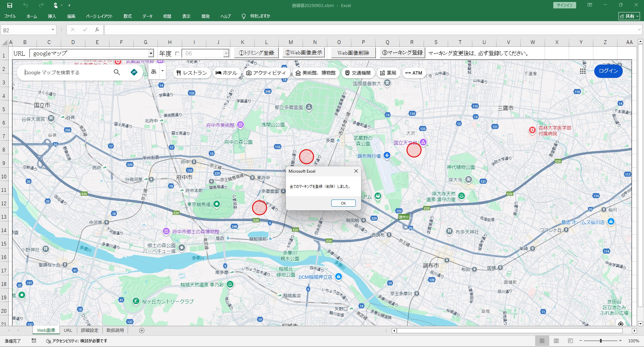
Task: Click the 杏林大学医学部付属病院 hospital icon
Action: [x=532, y=130]
